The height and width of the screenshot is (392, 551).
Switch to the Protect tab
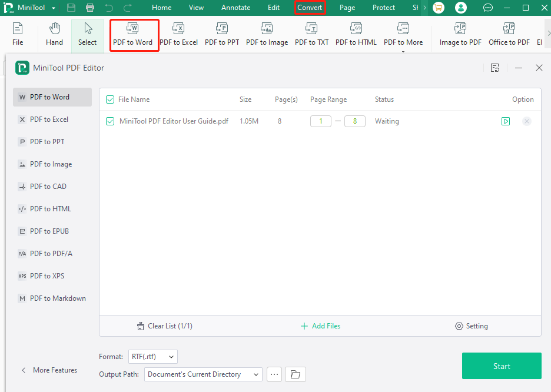(x=384, y=8)
